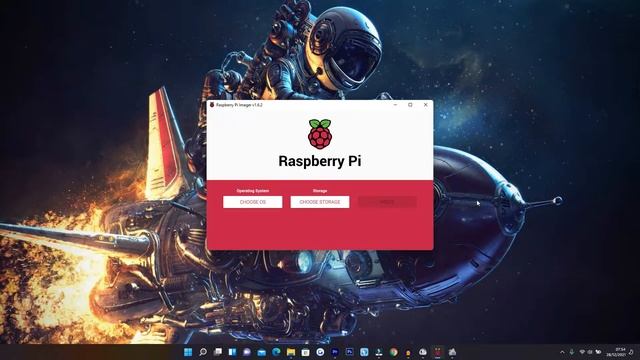
Task: Click the Raspberry Pi Imager title bar icon
Action: point(212,105)
